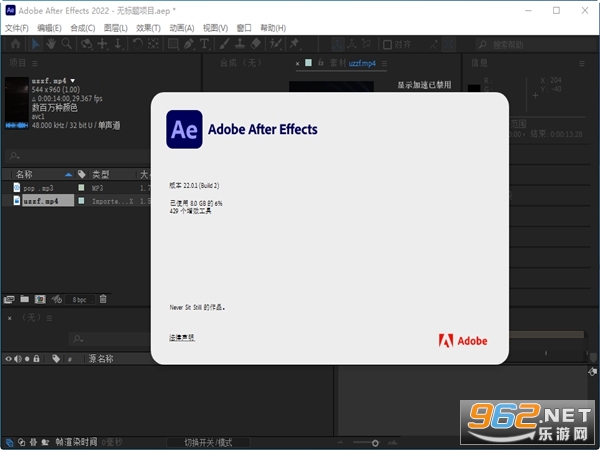This screenshot has width=600, height=450.
Task: Toggle the render time pane button in timeline footer
Action: pos(45,442)
